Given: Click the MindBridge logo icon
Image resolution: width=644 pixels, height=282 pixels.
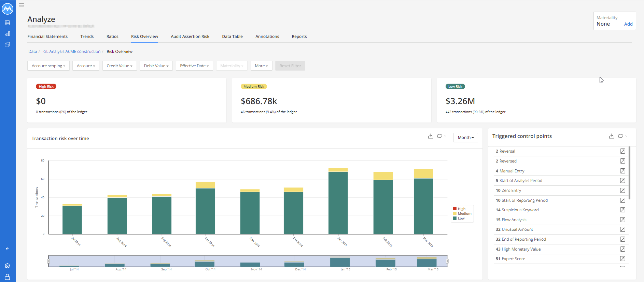Looking at the screenshot, I should (8, 9).
